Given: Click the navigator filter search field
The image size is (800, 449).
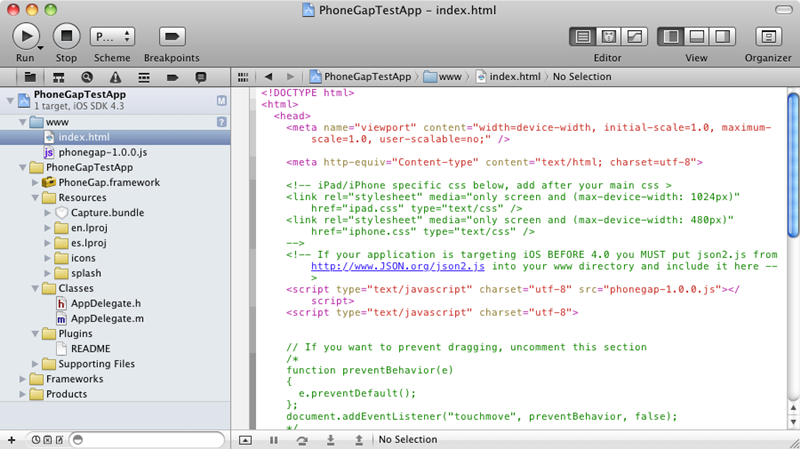Looking at the screenshot, I should point(147,440).
